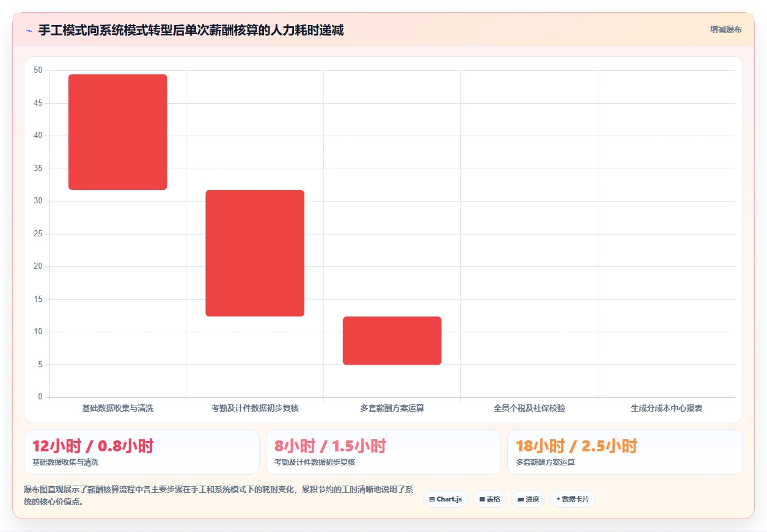This screenshot has width=767, height=532.
Task: Click x-axis label 生成分成本中心报表
Action: click(x=666, y=408)
